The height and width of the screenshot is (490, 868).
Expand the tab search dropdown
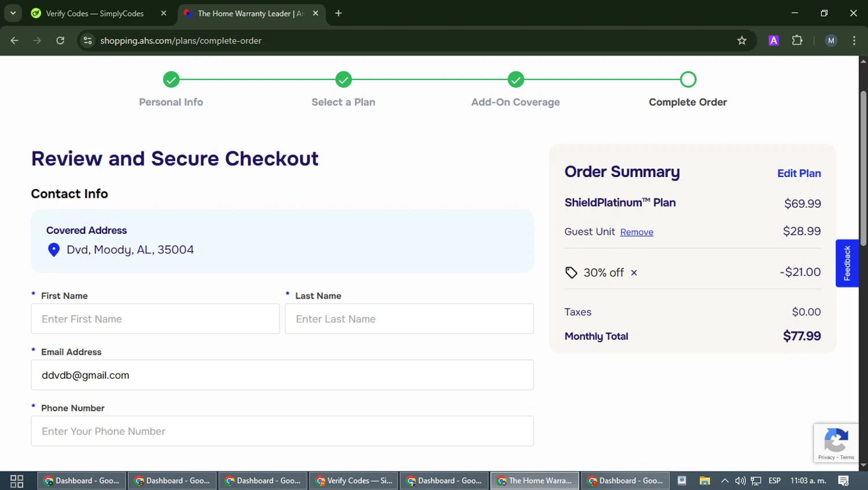pyautogui.click(x=13, y=13)
